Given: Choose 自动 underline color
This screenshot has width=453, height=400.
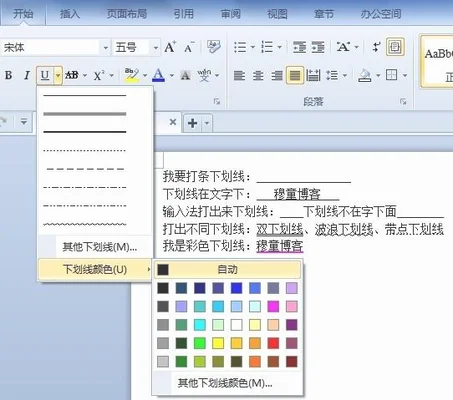Looking at the screenshot, I should coord(228,269).
